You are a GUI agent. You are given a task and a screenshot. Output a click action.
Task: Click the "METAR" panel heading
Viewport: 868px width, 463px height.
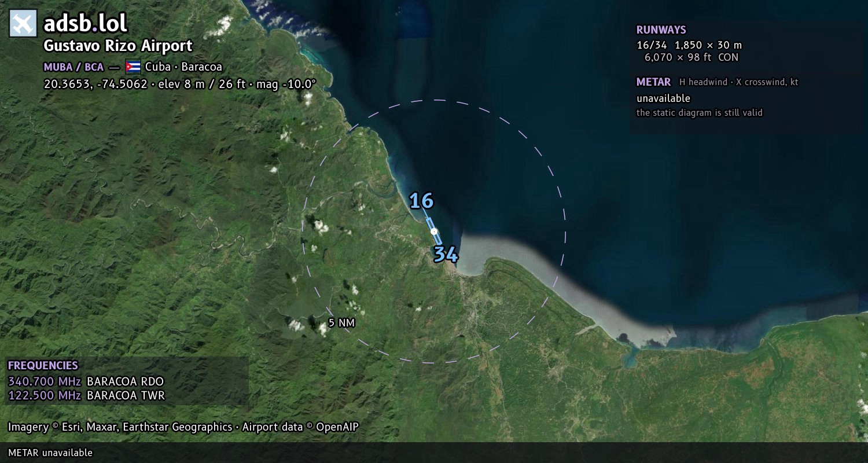(653, 82)
